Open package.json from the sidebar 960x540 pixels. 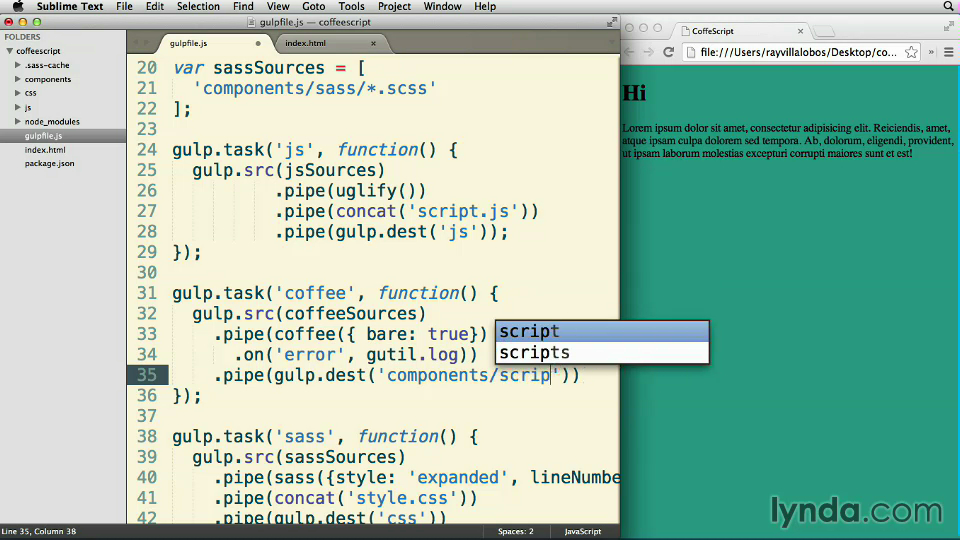click(x=49, y=163)
